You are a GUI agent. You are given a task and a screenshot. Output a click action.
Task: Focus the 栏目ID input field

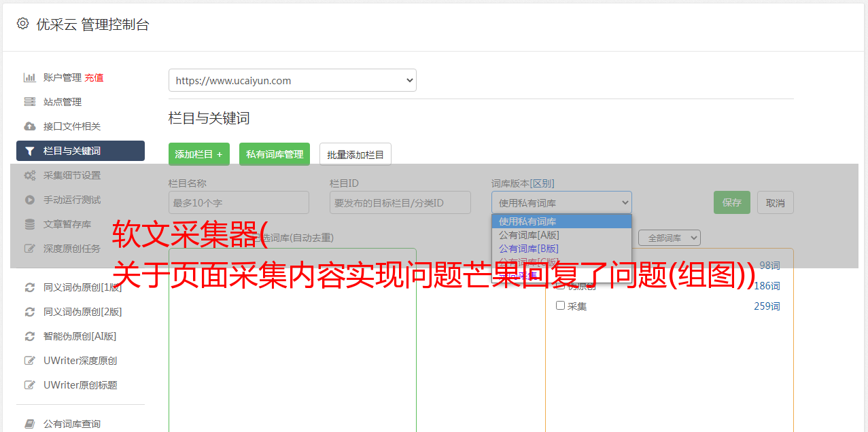(x=400, y=202)
